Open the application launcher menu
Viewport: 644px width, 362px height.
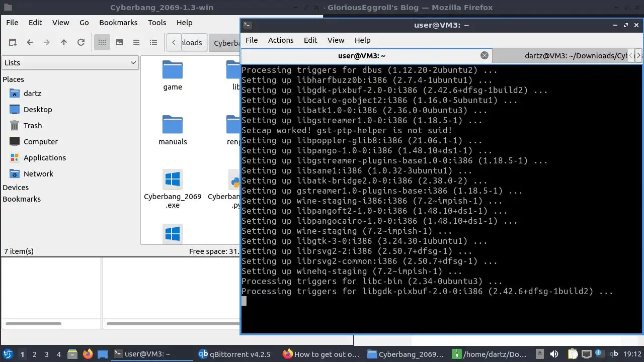8,354
